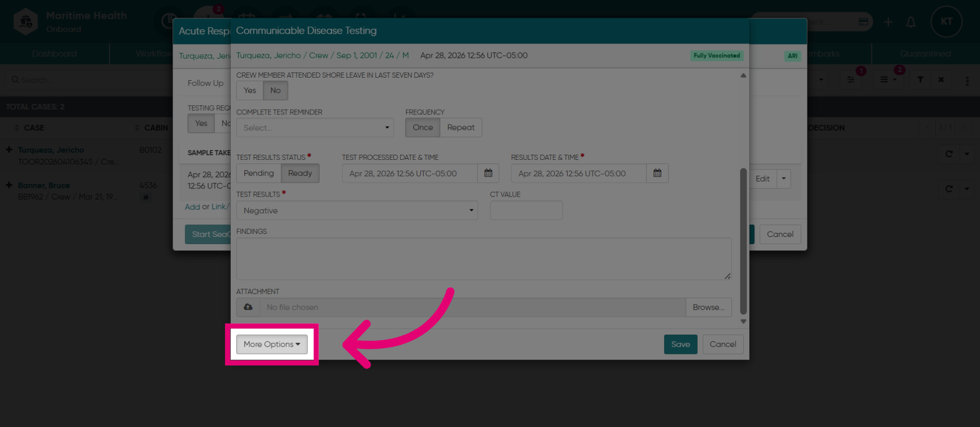980x427 pixels.
Task: Focus the CT Value input field
Action: click(x=526, y=210)
